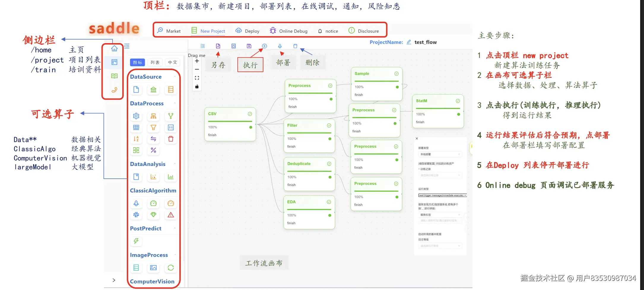This screenshot has height=290, width=644.
Task: Pick the orange funnel filter operator
Action: (x=153, y=128)
